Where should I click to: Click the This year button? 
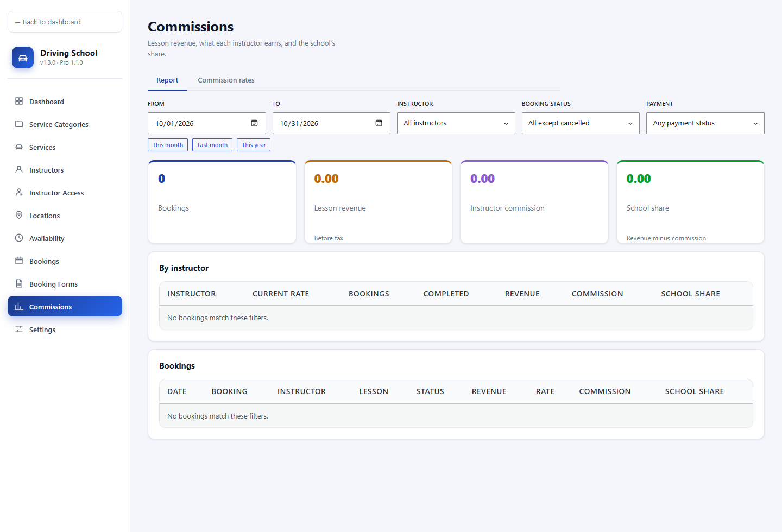tap(254, 145)
